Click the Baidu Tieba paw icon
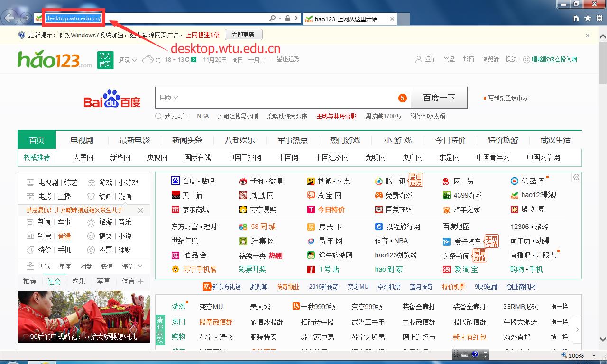 [175, 181]
